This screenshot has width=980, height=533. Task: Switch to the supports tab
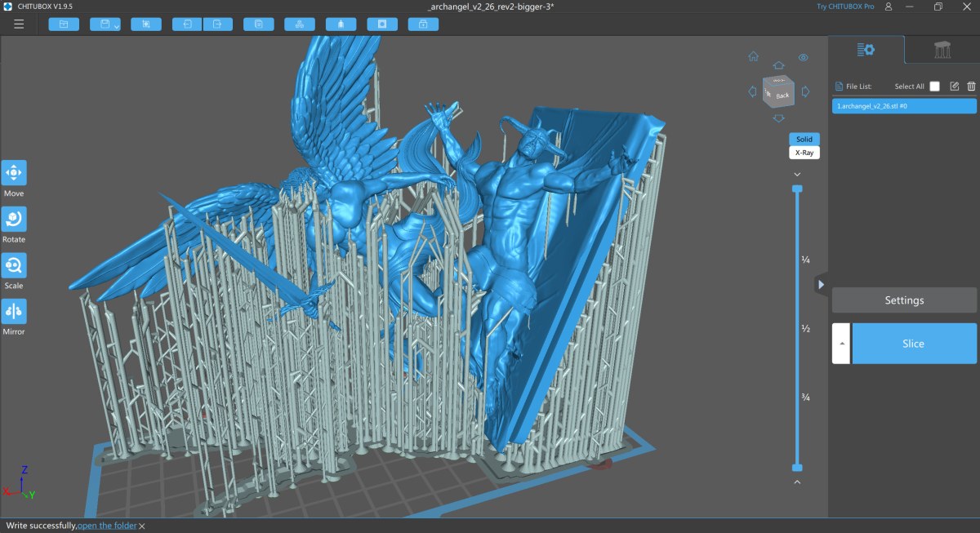942,50
